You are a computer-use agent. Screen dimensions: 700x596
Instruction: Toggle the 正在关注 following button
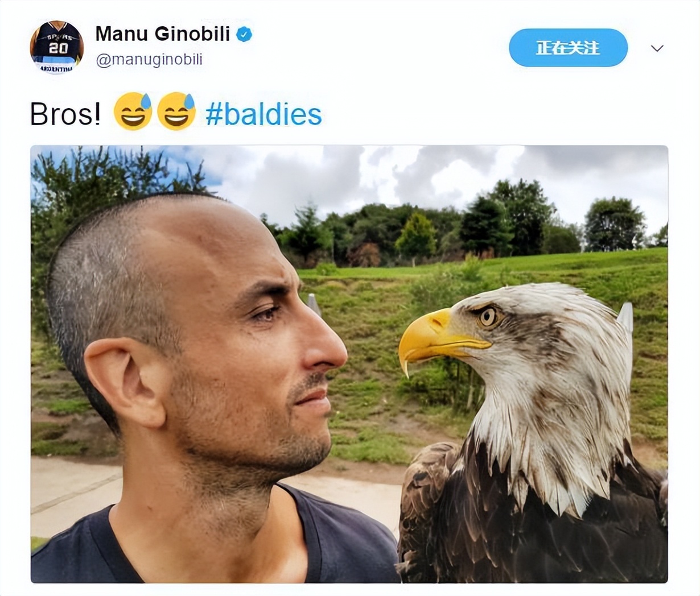568,48
